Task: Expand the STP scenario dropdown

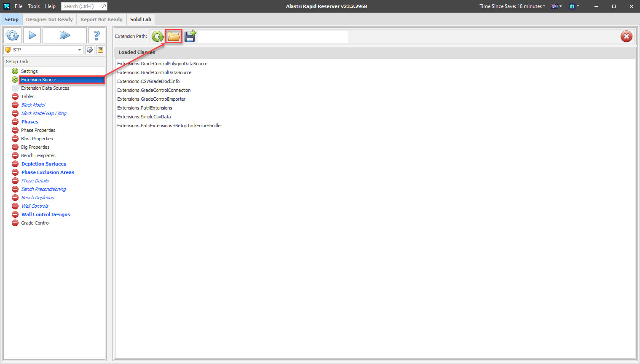Action: [79, 50]
